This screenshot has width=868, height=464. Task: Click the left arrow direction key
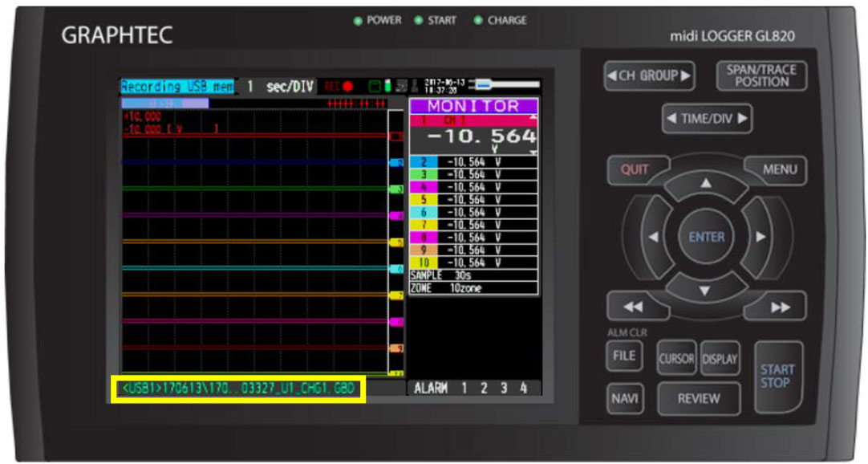click(x=653, y=237)
